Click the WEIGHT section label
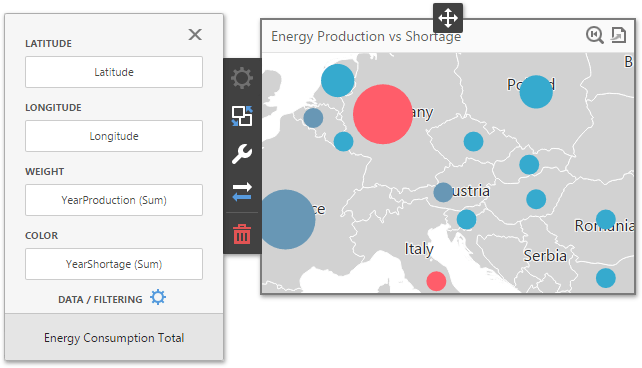 click(45, 172)
